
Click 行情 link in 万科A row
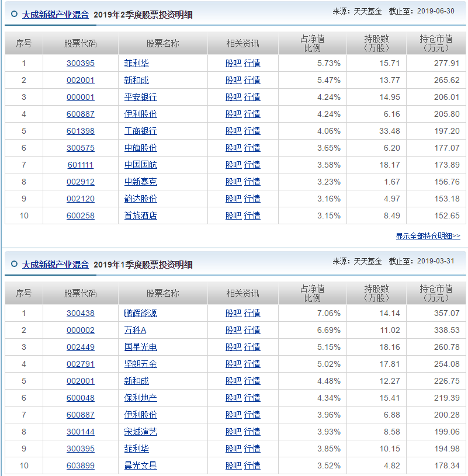click(252, 331)
